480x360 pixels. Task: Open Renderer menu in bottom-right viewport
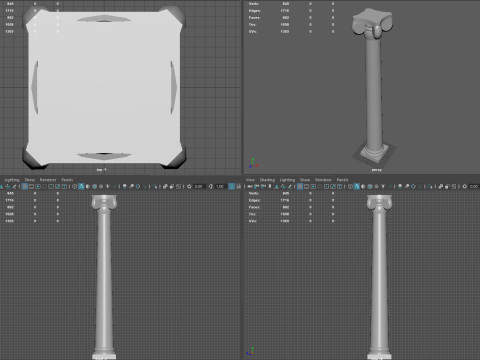[x=323, y=180]
